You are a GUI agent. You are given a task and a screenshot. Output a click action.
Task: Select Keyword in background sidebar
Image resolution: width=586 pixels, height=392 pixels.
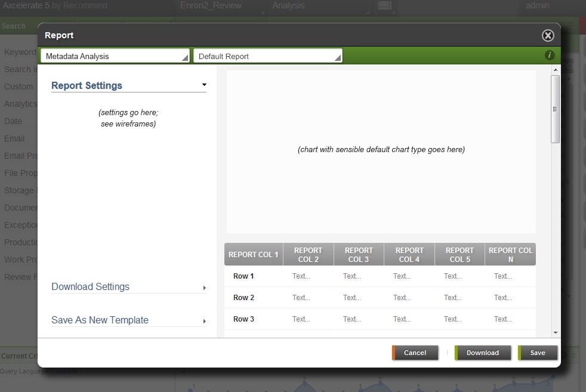click(20, 52)
